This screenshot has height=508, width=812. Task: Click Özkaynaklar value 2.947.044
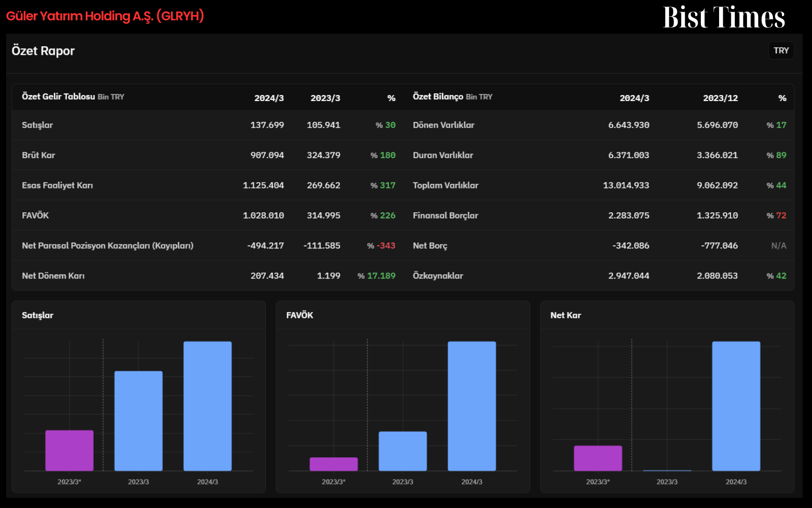[x=629, y=276]
